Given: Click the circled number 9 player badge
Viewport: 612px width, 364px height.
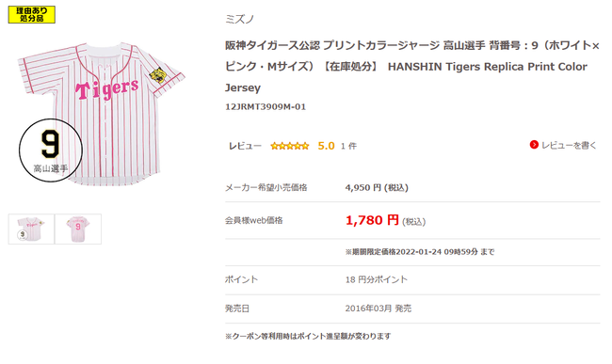Looking at the screenshot, I should pos(51,150).
